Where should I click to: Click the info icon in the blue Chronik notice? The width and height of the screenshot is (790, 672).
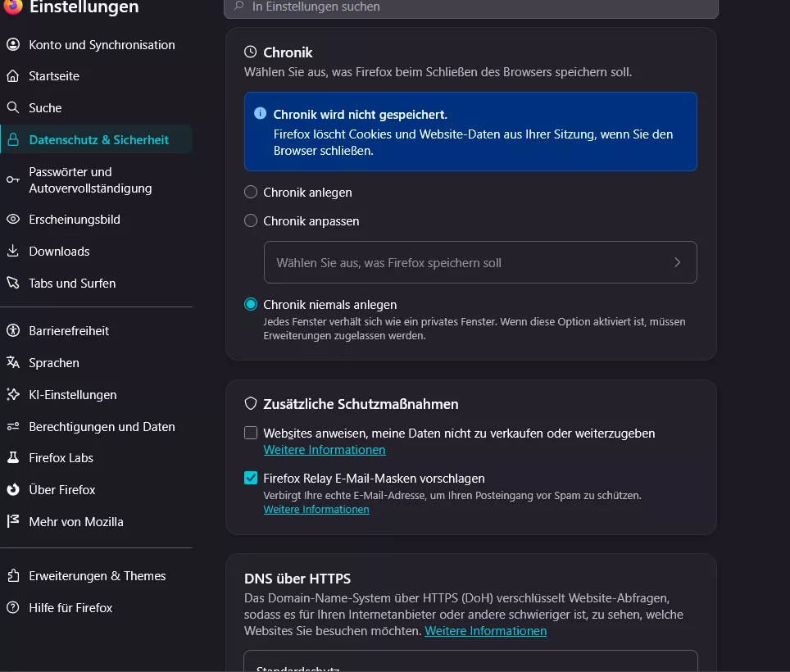click(260, 113)
